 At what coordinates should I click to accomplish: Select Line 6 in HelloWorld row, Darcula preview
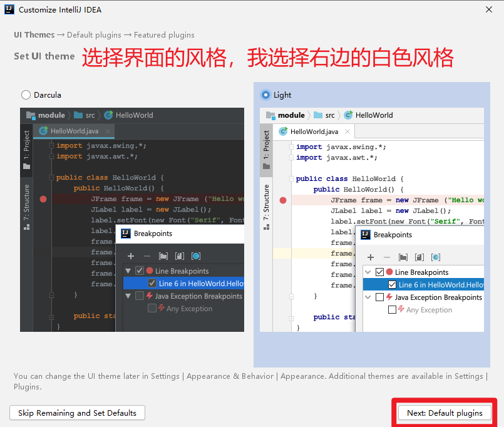tap(184, 283)
